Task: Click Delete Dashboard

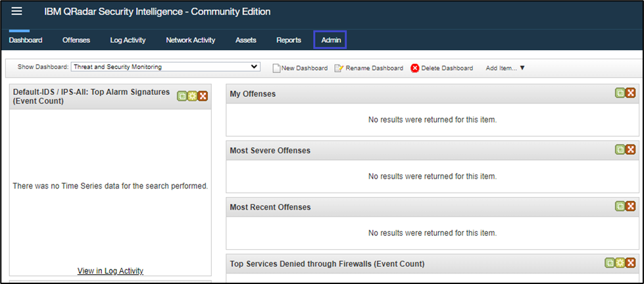Action: [442, 68]
